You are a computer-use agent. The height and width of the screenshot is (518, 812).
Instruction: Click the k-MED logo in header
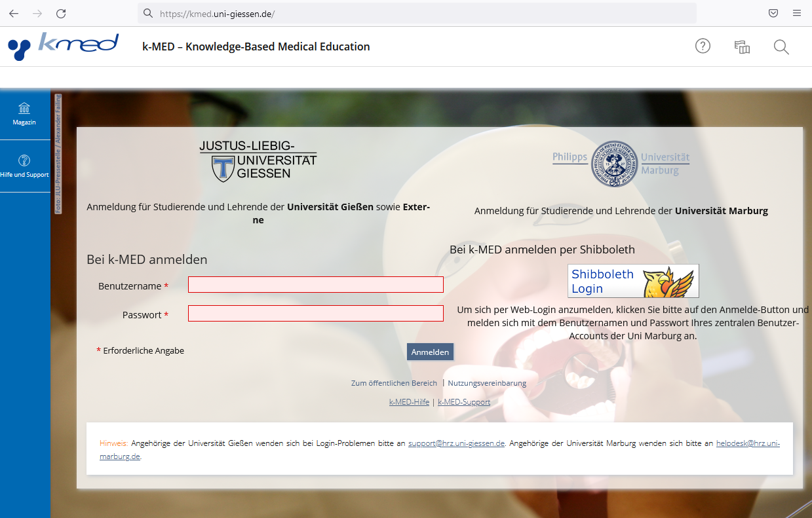pos(64,46)
